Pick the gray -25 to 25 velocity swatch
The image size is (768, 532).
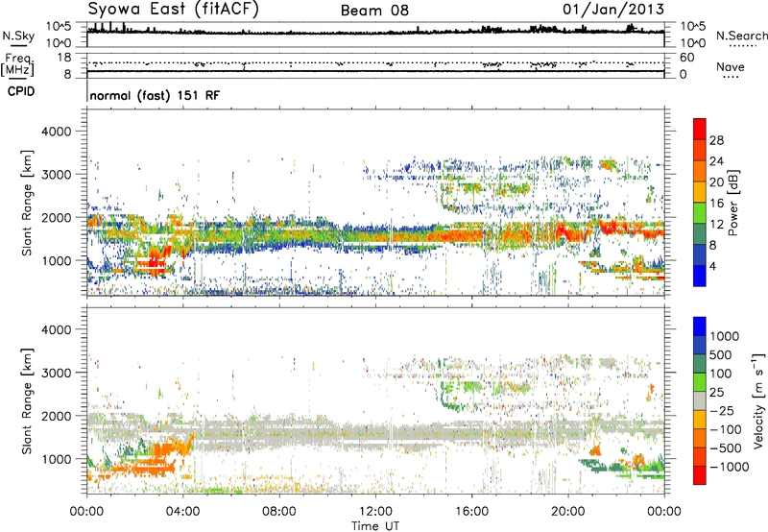[x=700, y=400]
